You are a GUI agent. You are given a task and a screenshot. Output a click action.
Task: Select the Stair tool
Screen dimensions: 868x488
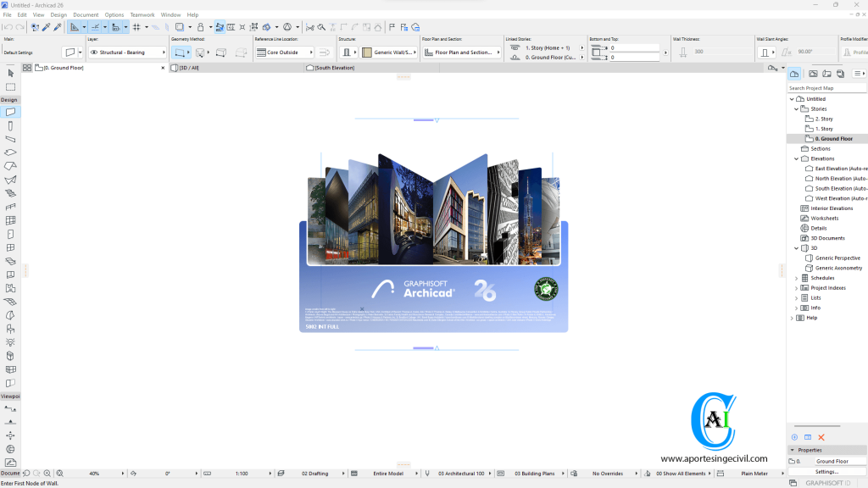11,191
